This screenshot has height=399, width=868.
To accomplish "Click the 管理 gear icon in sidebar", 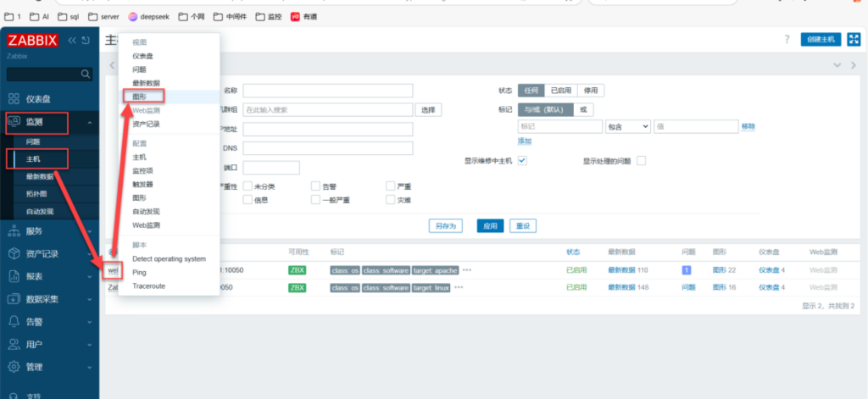I will (14, 367).
